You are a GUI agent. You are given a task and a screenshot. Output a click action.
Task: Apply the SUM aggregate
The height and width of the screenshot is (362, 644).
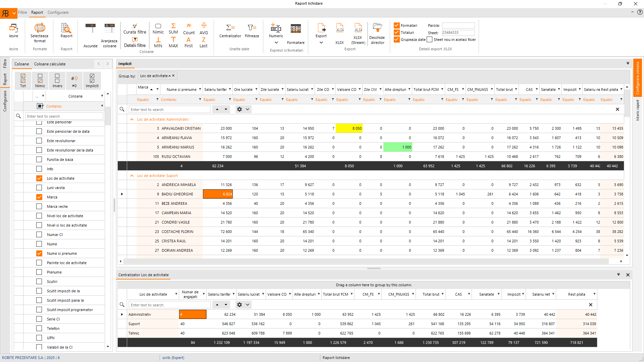(173, 29)
